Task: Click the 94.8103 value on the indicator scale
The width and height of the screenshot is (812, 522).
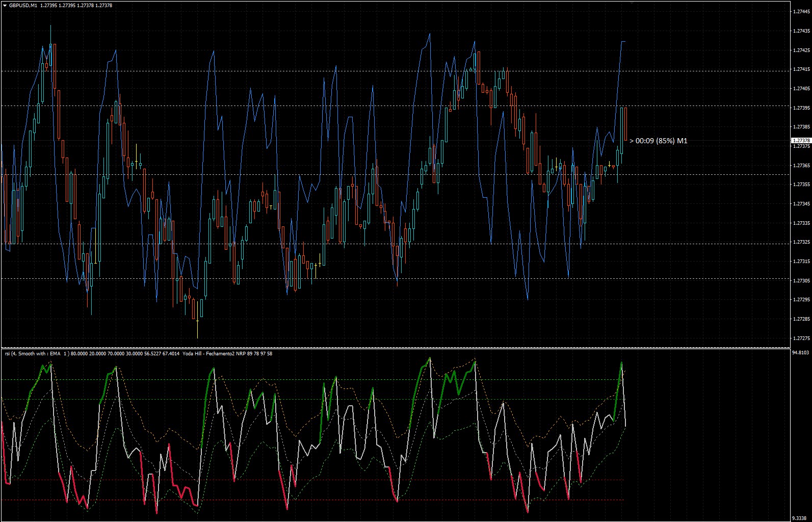Action: [x=801, y=352]
